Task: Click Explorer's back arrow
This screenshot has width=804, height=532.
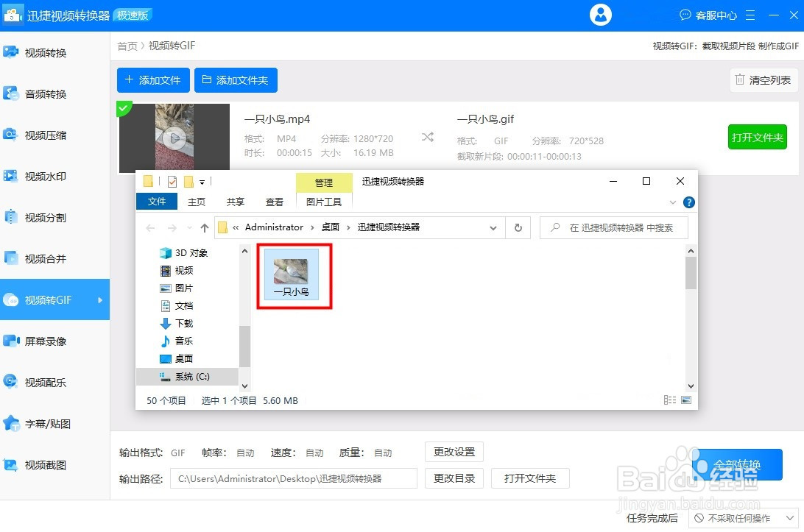Action: (x=150, y=227)
